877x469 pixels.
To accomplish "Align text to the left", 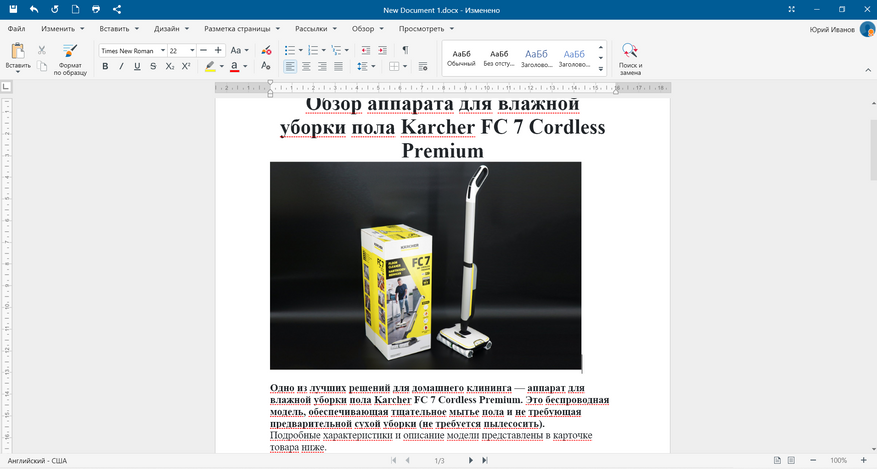I will [290, 67].
